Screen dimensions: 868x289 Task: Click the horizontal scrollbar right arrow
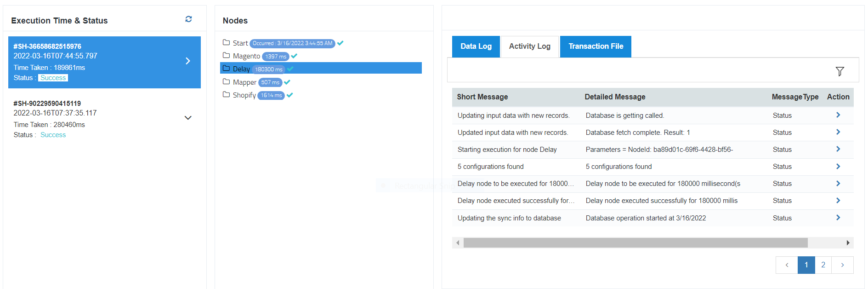pyautogui.click(x=848, y=243)
